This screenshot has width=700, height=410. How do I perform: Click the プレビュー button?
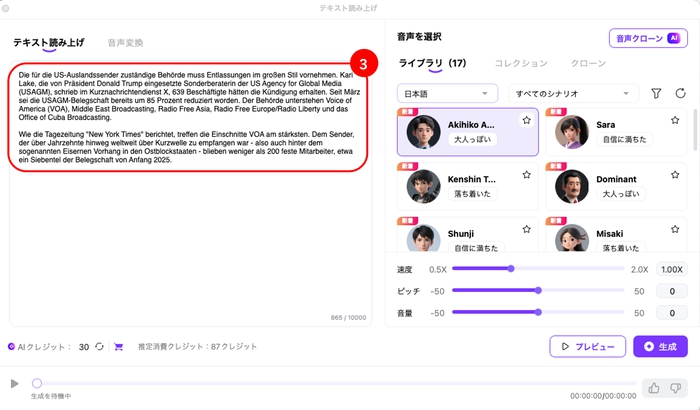(x=588, y=347)
